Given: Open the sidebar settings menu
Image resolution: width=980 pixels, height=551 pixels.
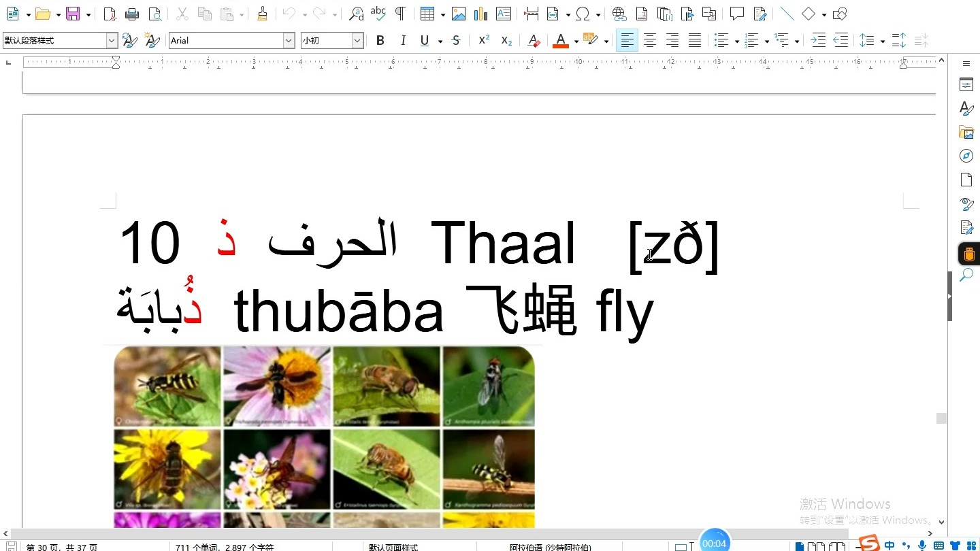Looking at the screenshot, I should 966,63.
